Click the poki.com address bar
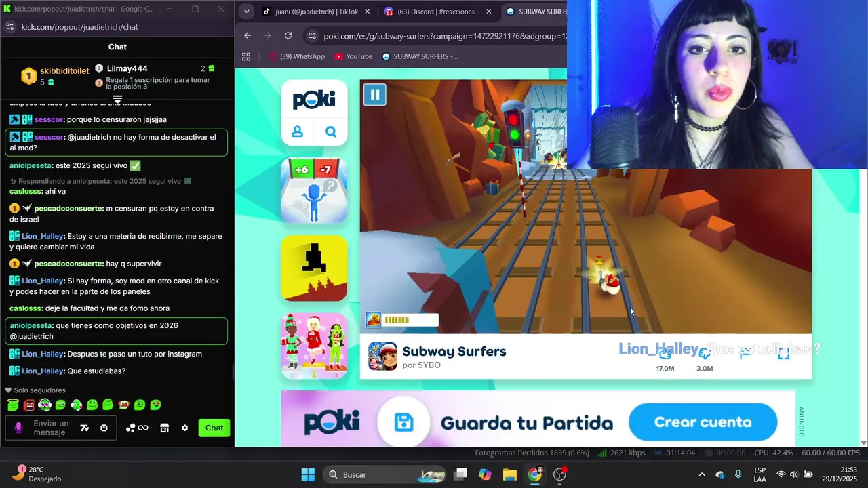Image resolution: width=868 pixels, height=488 pixels. [444, 36]
